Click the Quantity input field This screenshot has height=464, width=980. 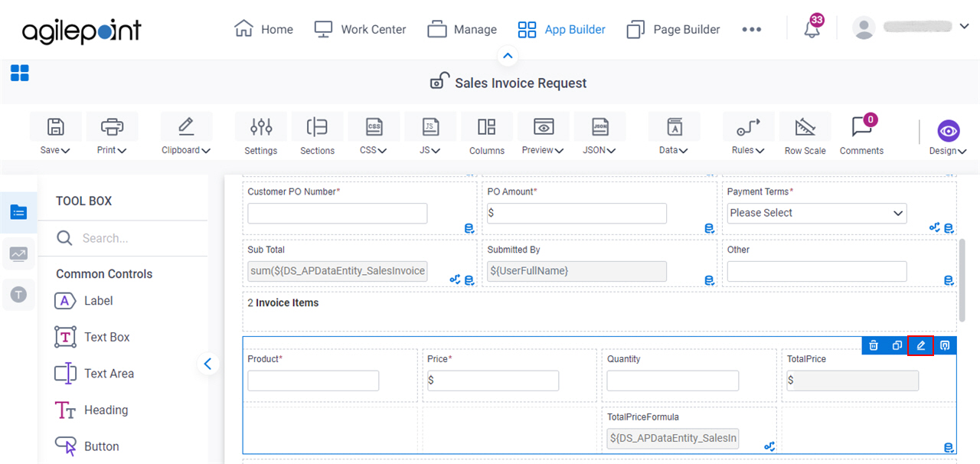(x=673, y=381)
